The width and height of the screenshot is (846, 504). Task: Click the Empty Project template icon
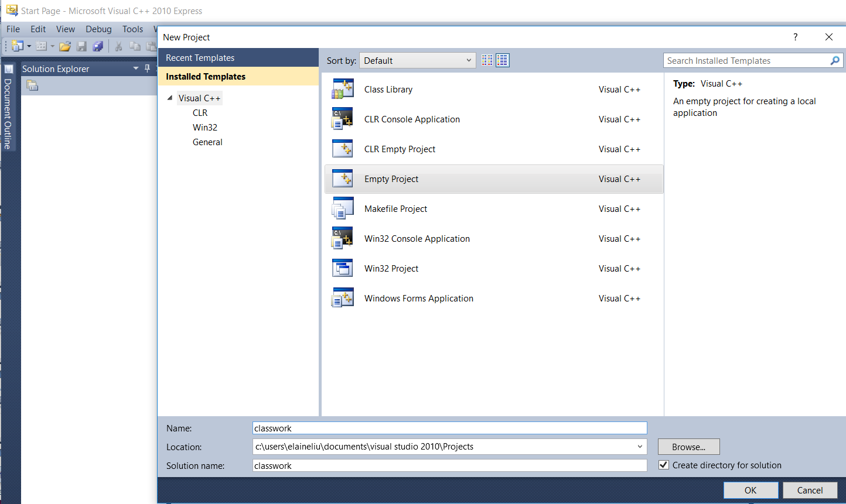(x=343, y=179)
